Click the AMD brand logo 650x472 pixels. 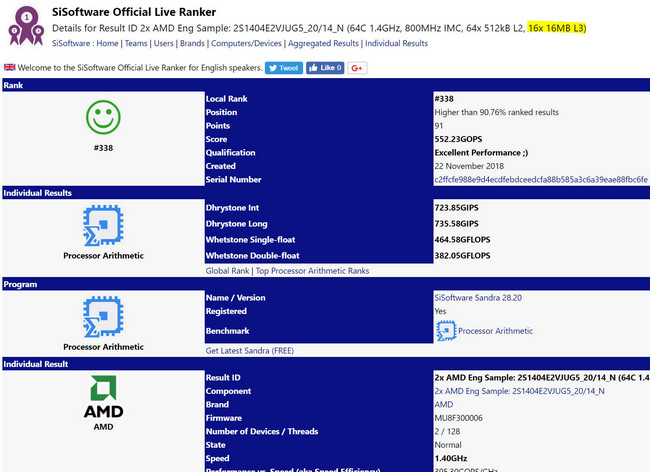pyautogui.click(x=102, y=399)
